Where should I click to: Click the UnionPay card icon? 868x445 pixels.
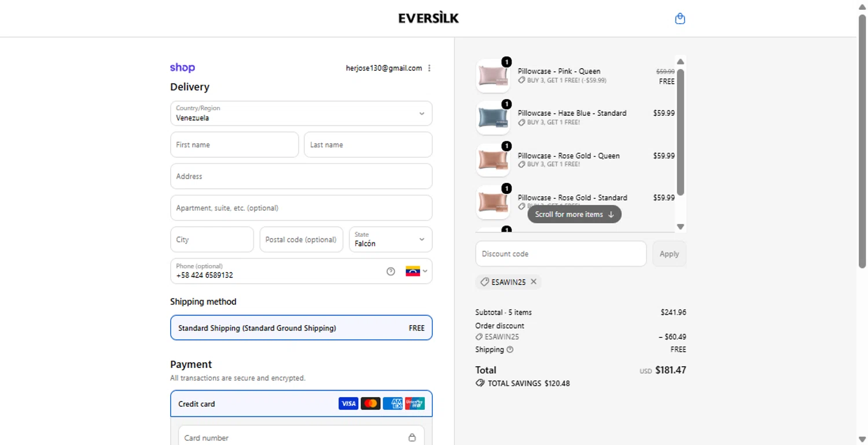point(415,403)
